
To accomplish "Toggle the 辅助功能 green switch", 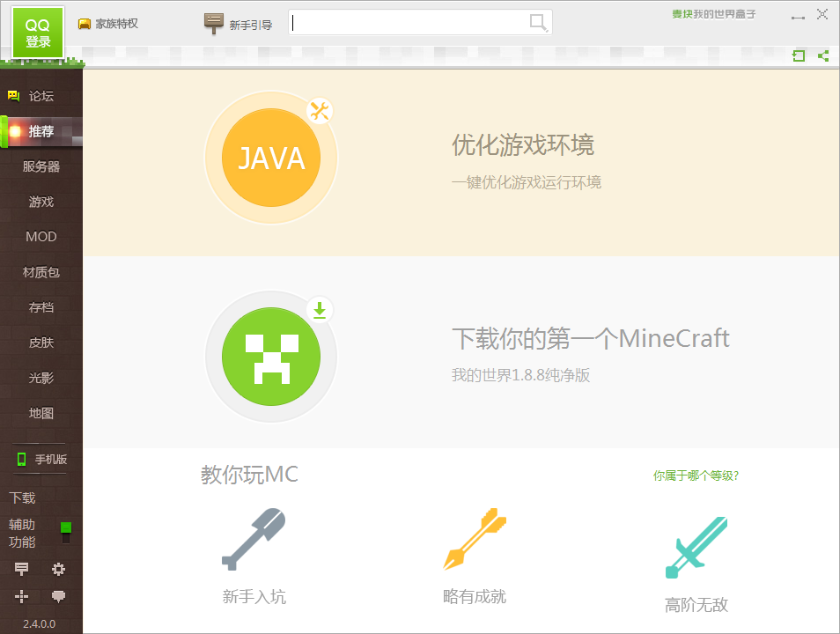I will 66,532.
